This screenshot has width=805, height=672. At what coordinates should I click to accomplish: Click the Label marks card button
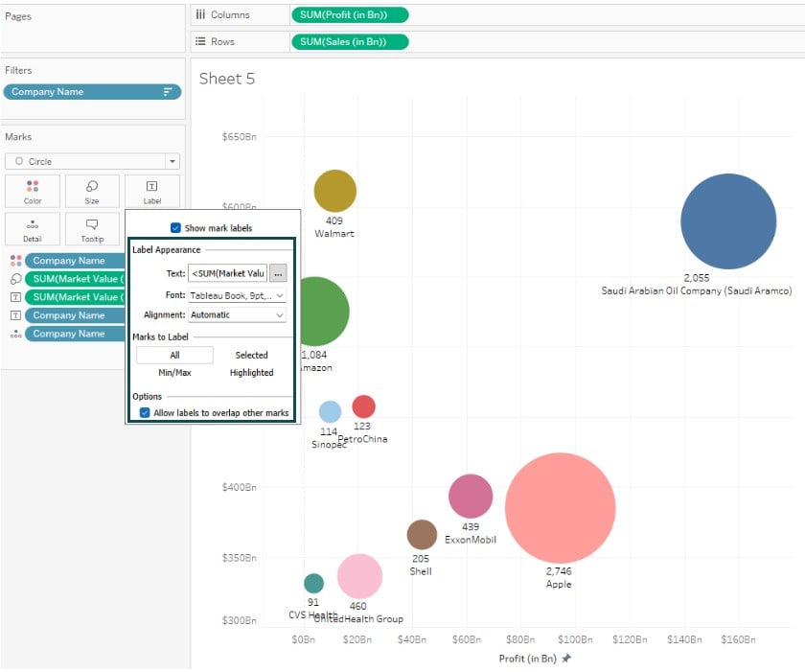(152, 191)
